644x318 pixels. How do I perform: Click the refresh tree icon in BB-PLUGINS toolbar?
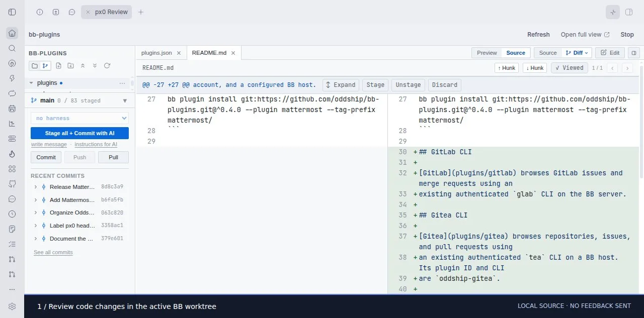coord(107,66)
